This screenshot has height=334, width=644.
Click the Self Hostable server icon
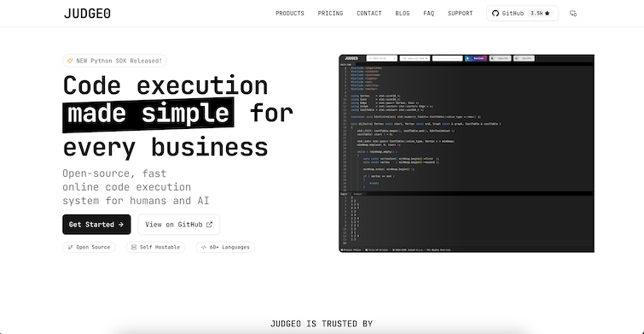pyautogui.click(x=133, y=247)
